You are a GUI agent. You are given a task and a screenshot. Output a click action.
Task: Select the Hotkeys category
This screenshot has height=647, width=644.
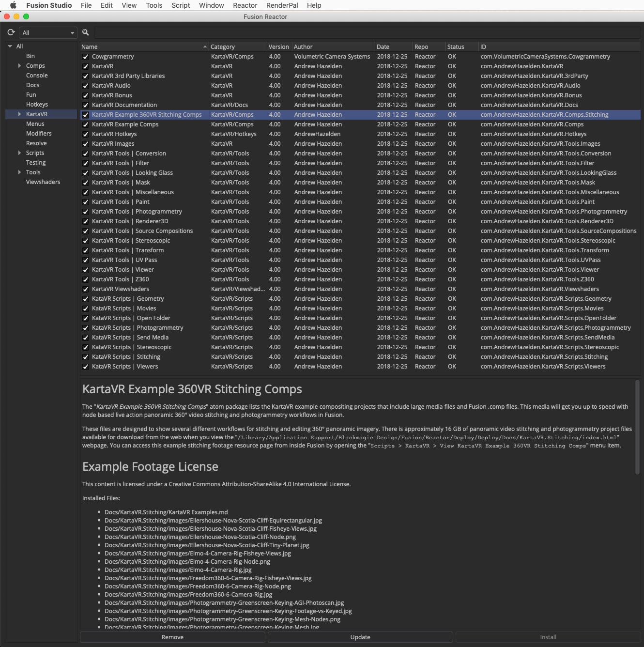[x=37, y=105]
